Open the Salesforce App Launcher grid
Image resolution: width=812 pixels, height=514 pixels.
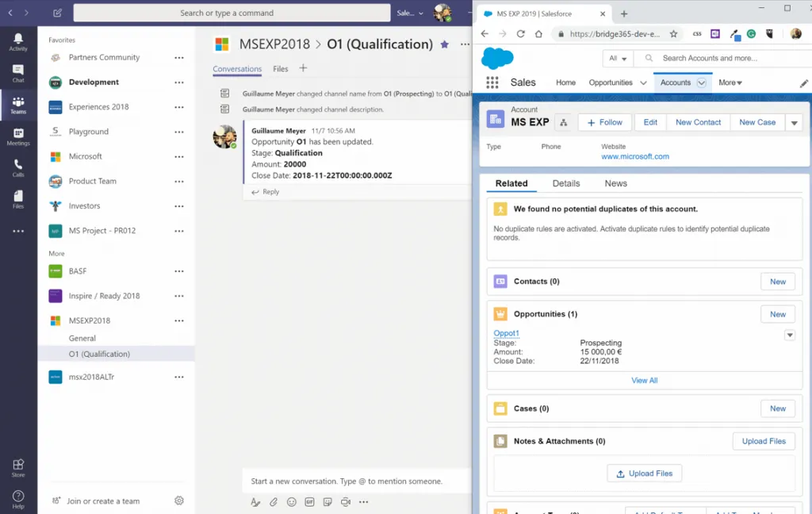pos(492,82)
